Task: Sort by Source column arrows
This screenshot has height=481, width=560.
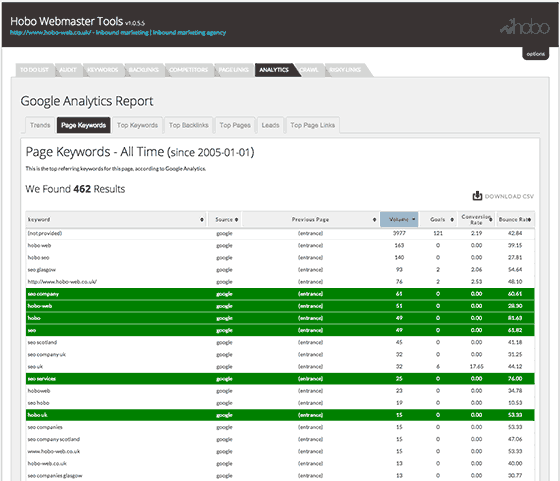Action: (236, 220)
